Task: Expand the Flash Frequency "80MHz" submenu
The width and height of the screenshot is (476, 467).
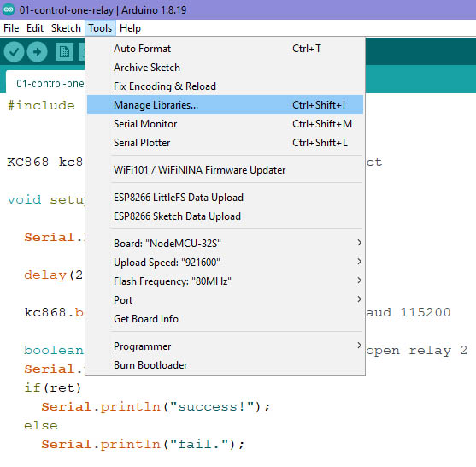Action: pyautogui.click(x=225, y=281)
